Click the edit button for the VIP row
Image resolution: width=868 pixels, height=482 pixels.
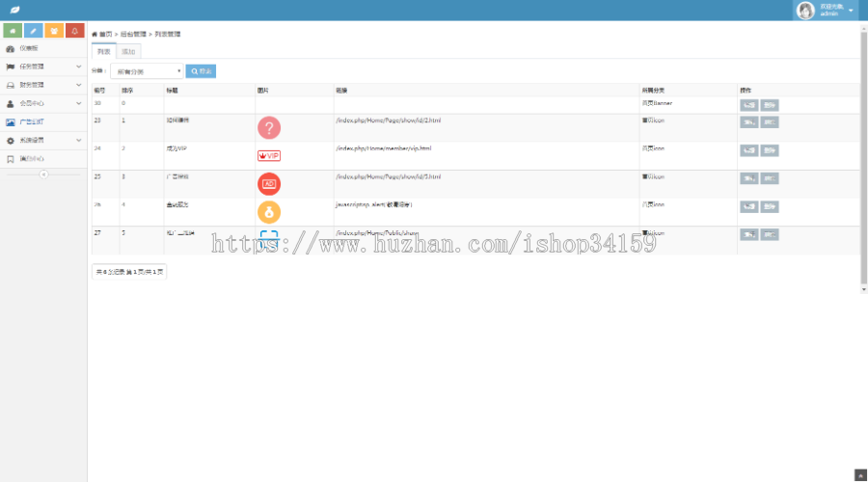coord(749,150)
